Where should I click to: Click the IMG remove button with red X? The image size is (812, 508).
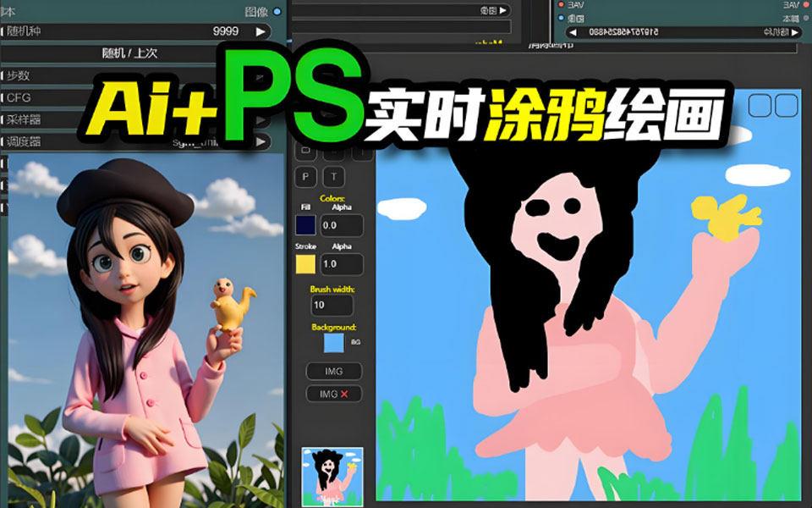(x=334, y=394)
